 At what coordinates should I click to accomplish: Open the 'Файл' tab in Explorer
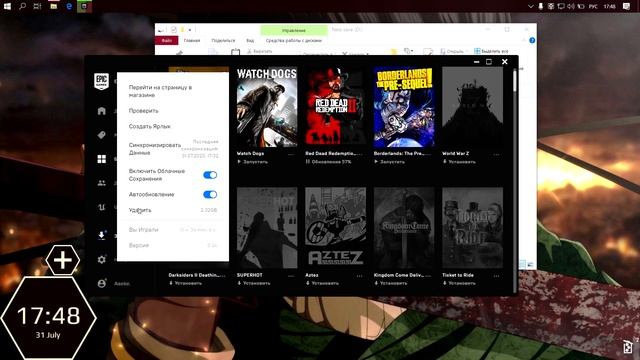pyautogui.click(x=167, y=40)
